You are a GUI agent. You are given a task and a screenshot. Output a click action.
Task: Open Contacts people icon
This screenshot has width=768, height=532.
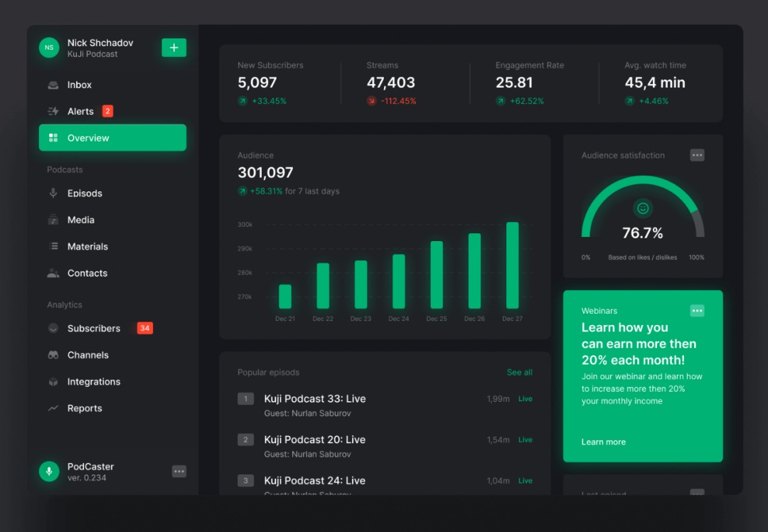[x=53, y=273]
